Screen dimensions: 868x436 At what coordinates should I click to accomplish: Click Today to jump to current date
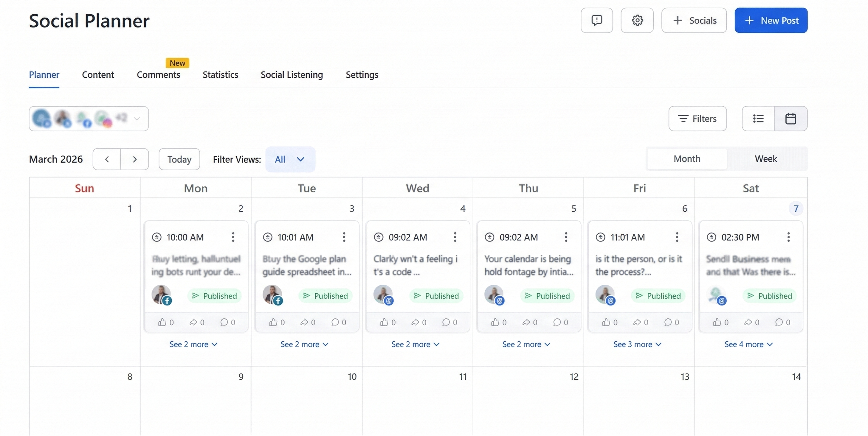[179, 159]
